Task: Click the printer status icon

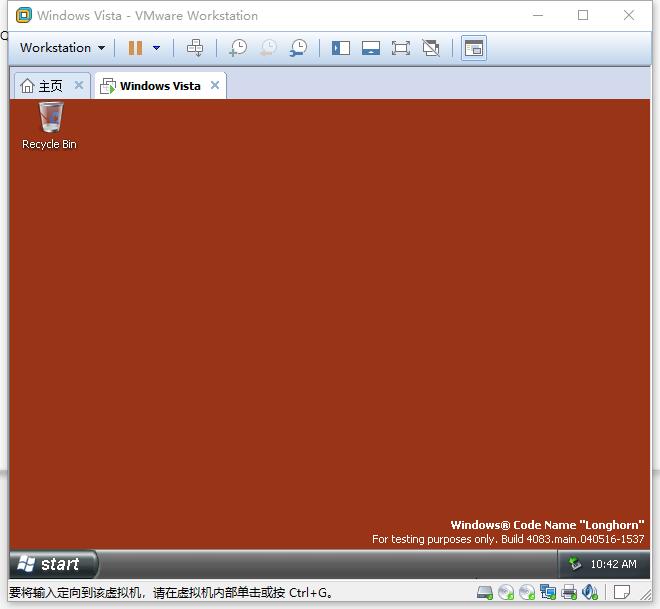Action: (569, 593)
